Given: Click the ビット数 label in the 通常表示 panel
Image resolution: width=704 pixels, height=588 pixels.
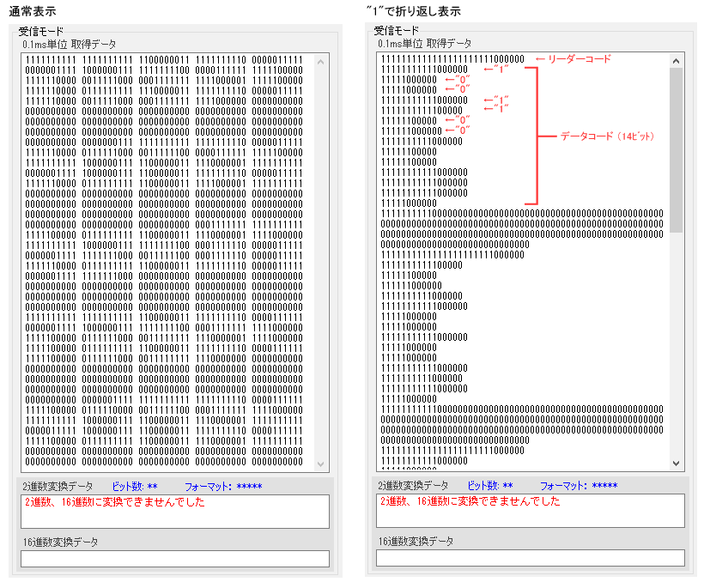Looking at the screenshot, I should coord(135,486).
